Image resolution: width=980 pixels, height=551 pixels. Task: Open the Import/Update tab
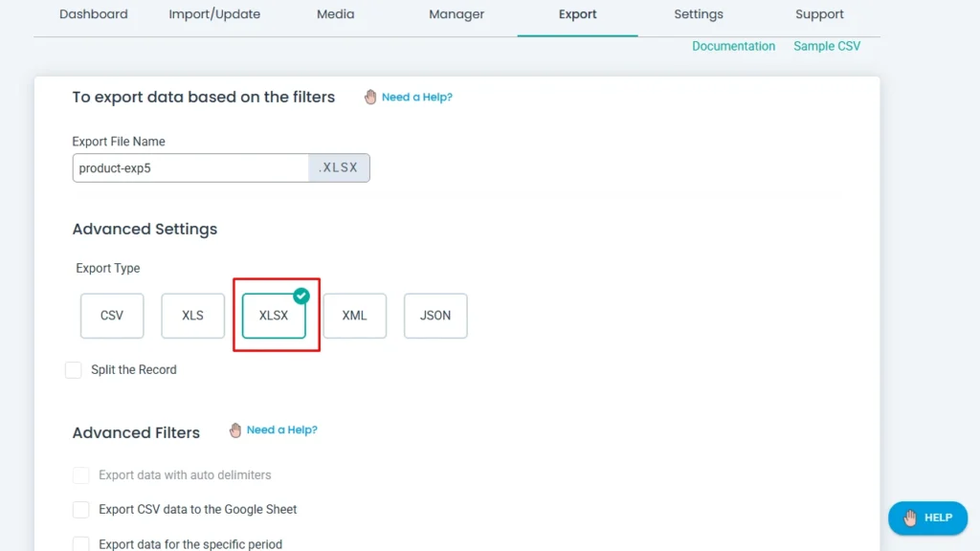214,14
